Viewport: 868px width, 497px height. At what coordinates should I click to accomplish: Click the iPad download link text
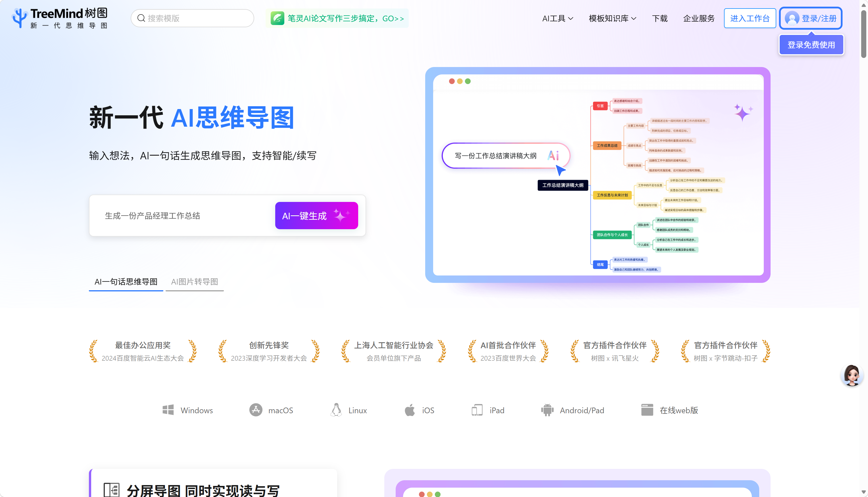point(497,410)
